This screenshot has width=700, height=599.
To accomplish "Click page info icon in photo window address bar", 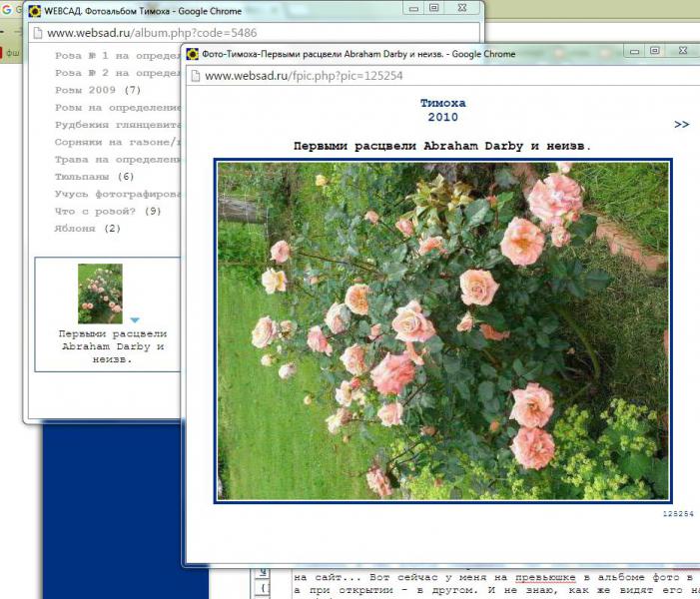I will [x=194, y=76].
